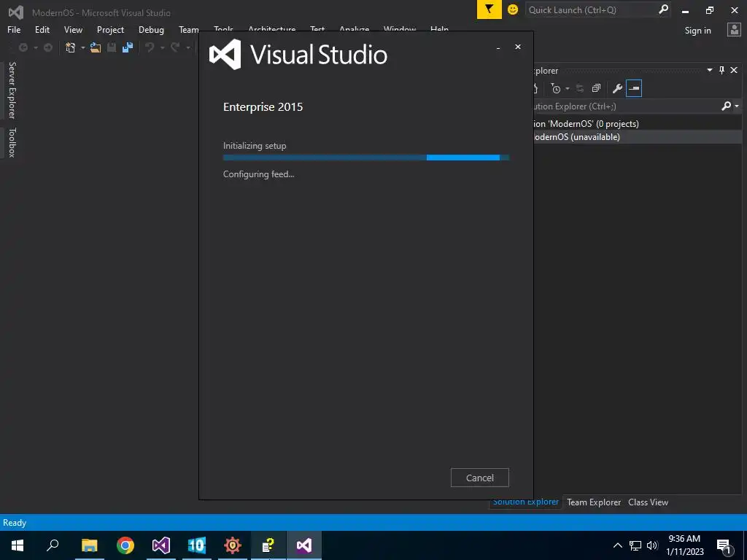Click the Redo toolbar icon

[x=175, y=47]
